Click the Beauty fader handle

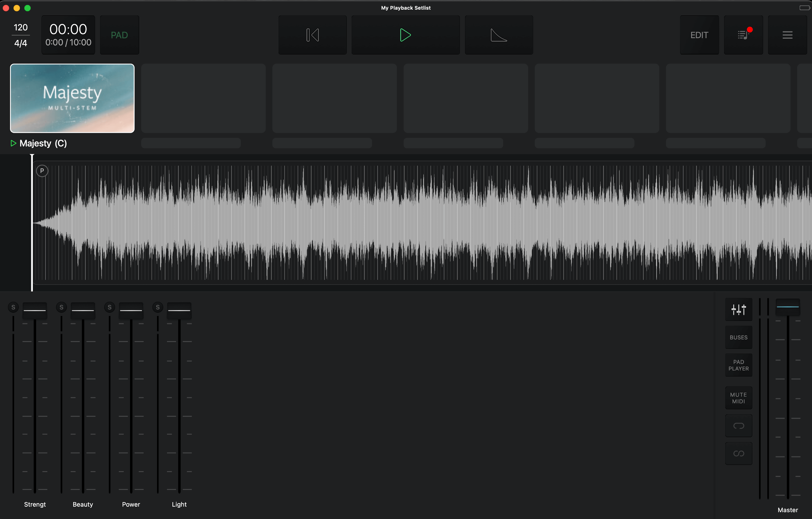point(83,310)
